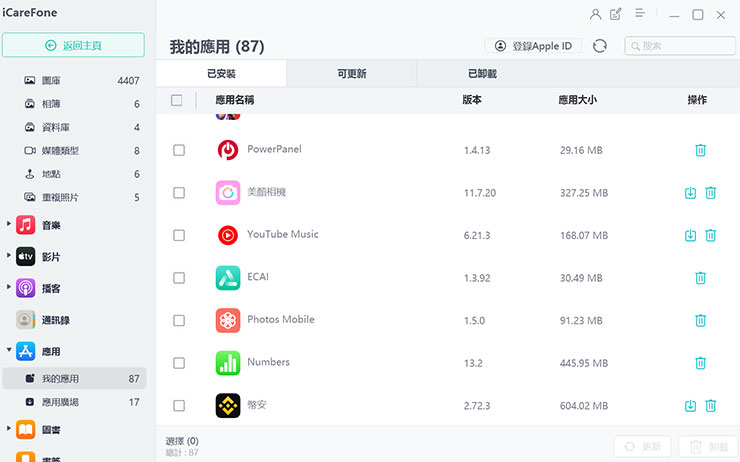
Task: Click the 更新 button at the bottom
Action: click(642, 446)
